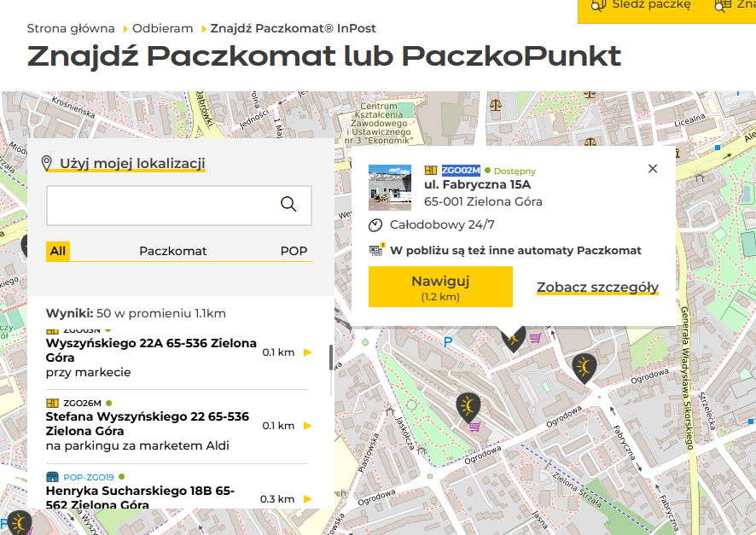Click the location pin icon beside Użyj mojej lokalizacji
The image size is (756, 535).
[x=47, y=163]
